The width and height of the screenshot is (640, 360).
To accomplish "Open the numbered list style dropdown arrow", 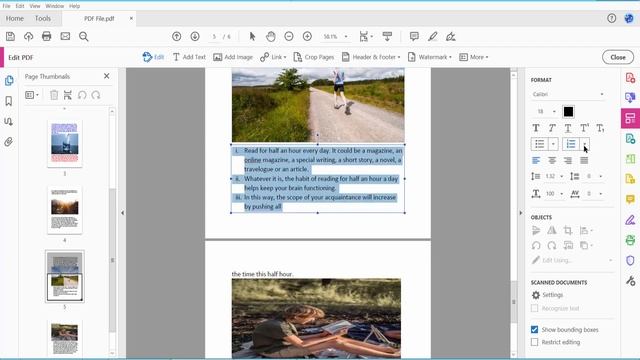I will 585,144.
